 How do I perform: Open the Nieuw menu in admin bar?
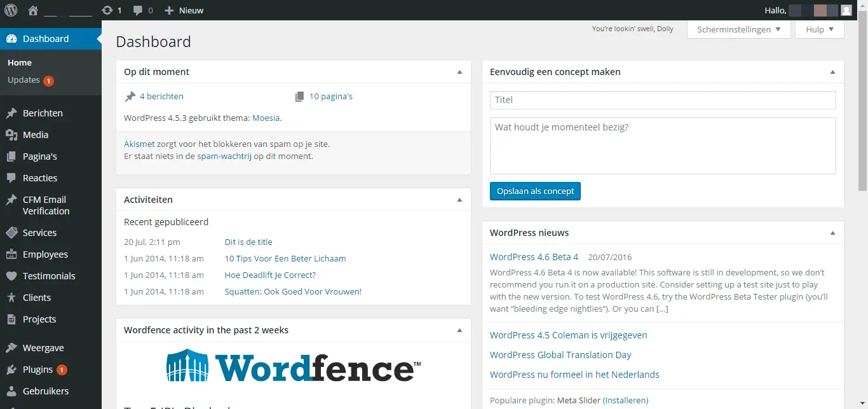(184, 10)
